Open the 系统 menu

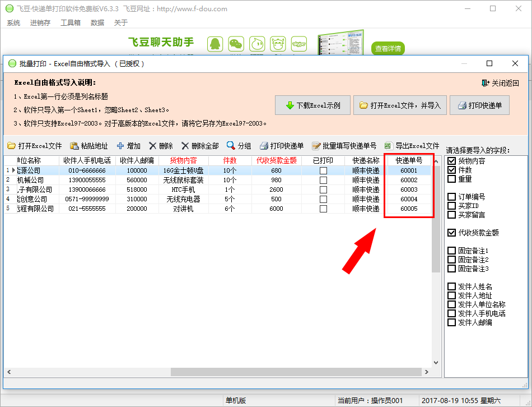click(13, 23)
